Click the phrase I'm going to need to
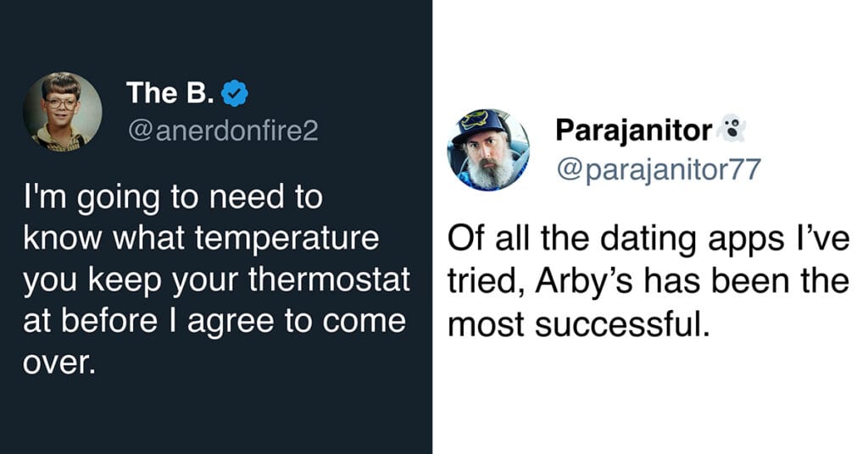The width and height of the screenshot is (868, 454). coord(173,198)
